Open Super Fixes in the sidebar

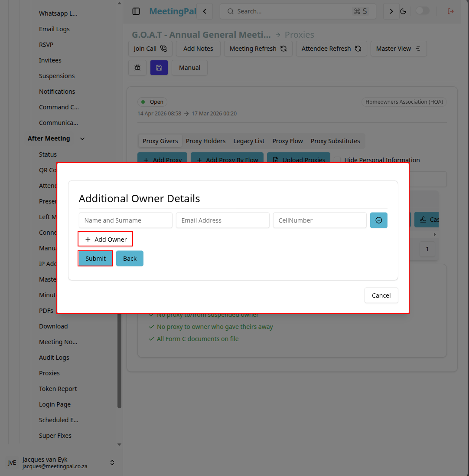pyautogui.click(x=55, y=436)
